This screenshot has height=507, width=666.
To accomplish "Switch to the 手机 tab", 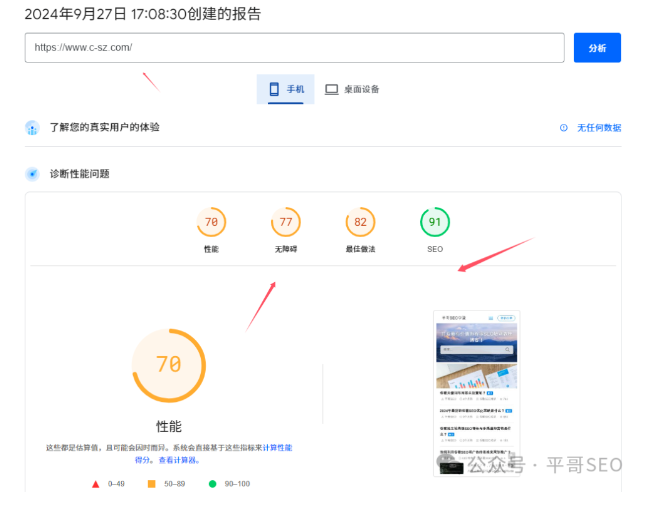I will 286,89.
